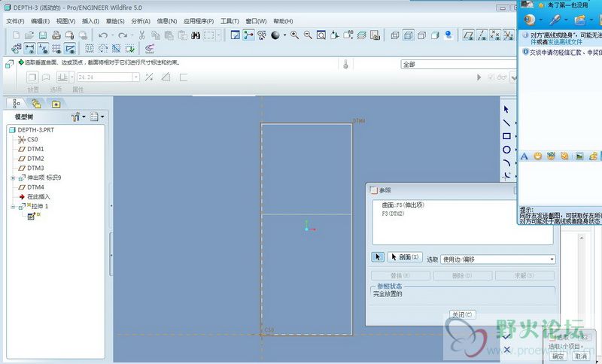The image size is (602, 364).
Task: Click the Zoom In magnifier icon
Action: (294, 35)
